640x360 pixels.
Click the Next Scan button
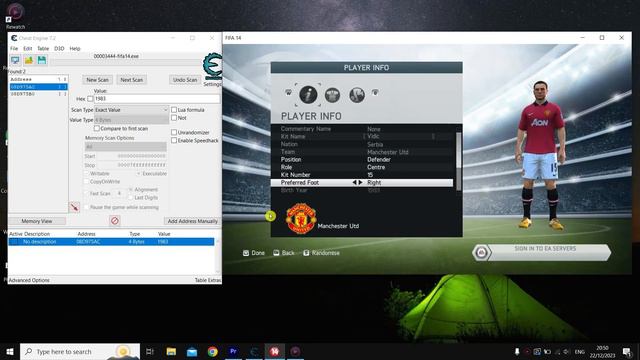pos(131,80)
